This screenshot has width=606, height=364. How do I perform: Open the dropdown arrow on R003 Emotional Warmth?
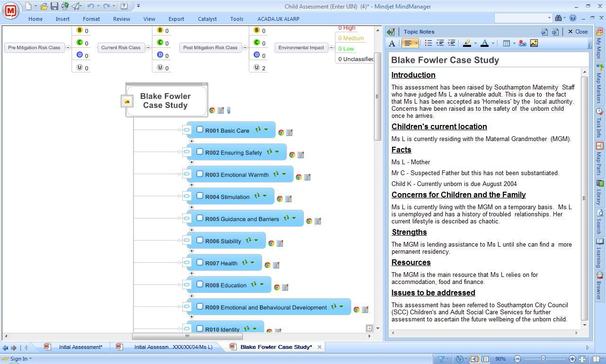point(284,174)
